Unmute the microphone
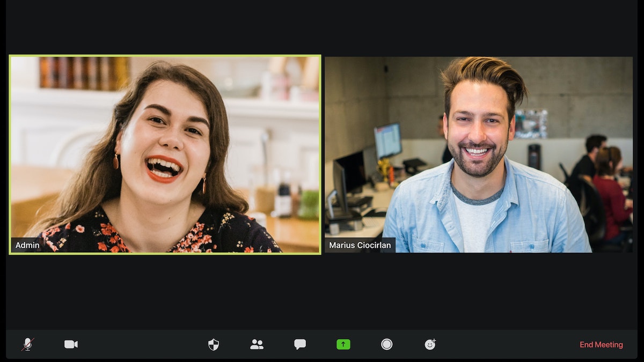 tap(27, 344)
